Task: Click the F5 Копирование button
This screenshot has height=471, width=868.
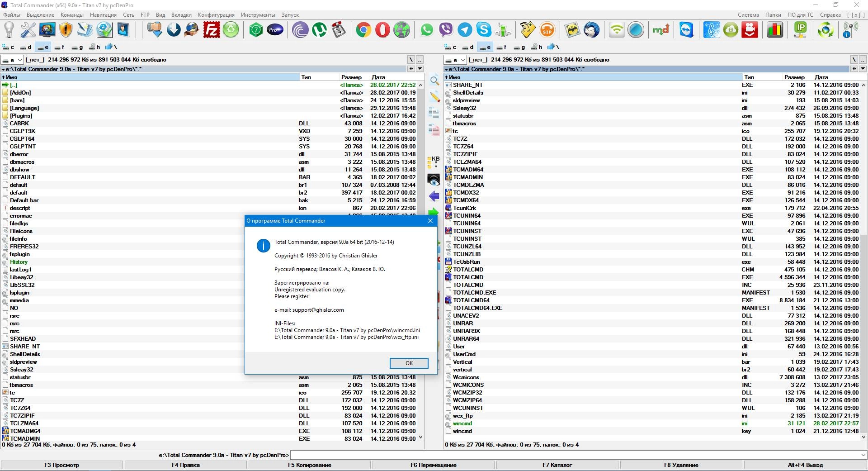Action: point(310,465)
